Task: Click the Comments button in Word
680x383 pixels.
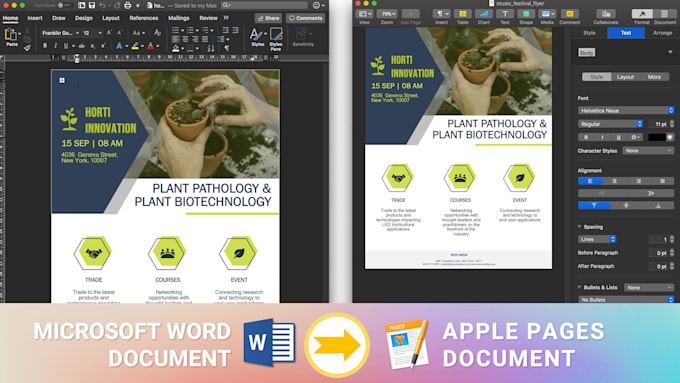Action: click(306, 18)
